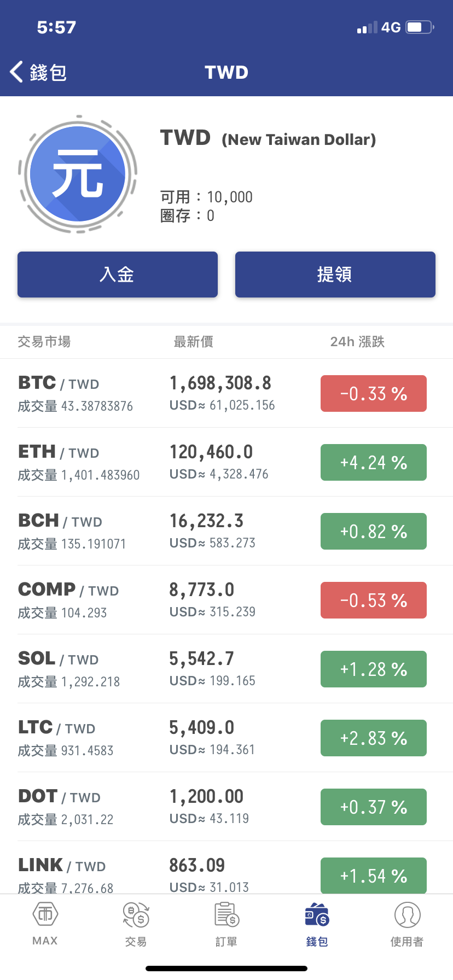Open the MAX home tab icon
453x980 pixels.
[x=45, y=914]
